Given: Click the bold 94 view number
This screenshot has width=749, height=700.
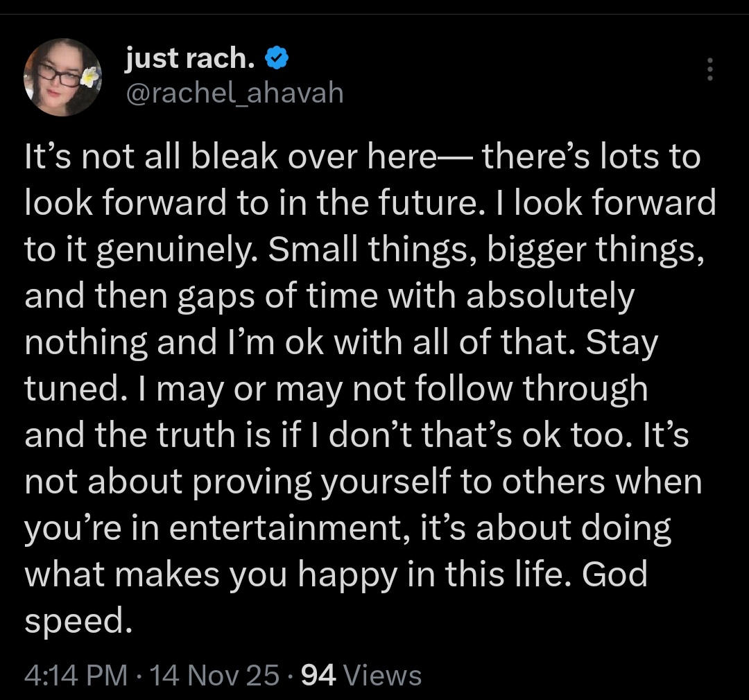Looking at the screenshot, I should coord(320,674).
